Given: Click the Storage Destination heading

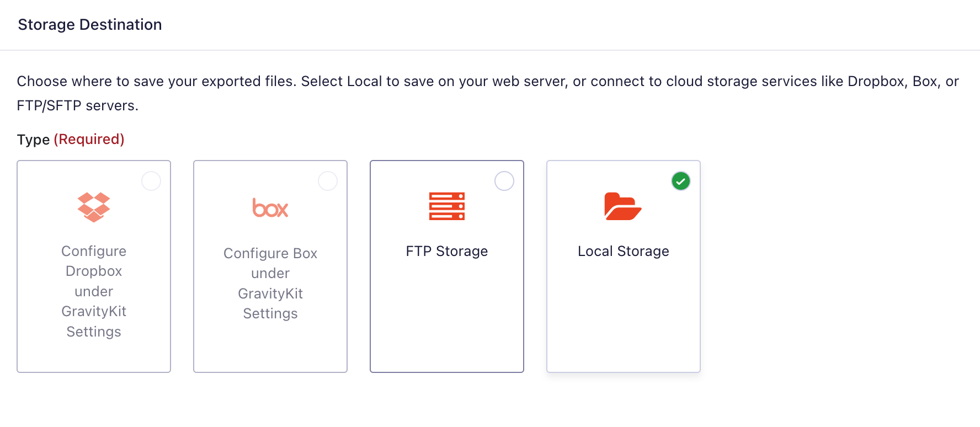Looking at the screenshot, I should tap(90, 25).
